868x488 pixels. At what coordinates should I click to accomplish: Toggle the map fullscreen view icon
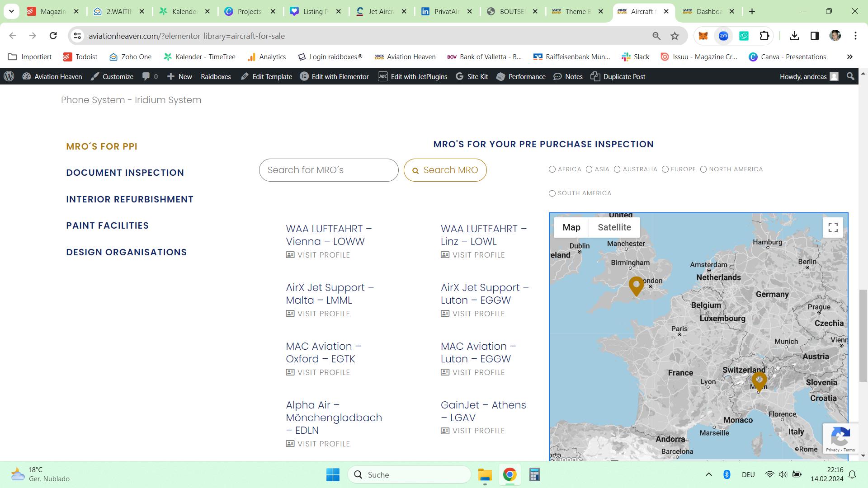click(x=833, y=227)
